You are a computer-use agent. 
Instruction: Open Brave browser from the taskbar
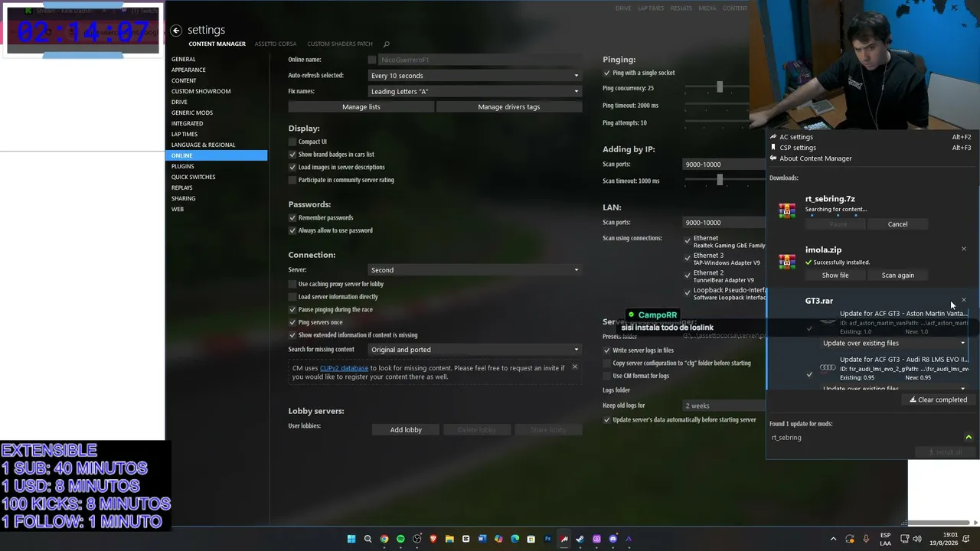tap(433, 539)
